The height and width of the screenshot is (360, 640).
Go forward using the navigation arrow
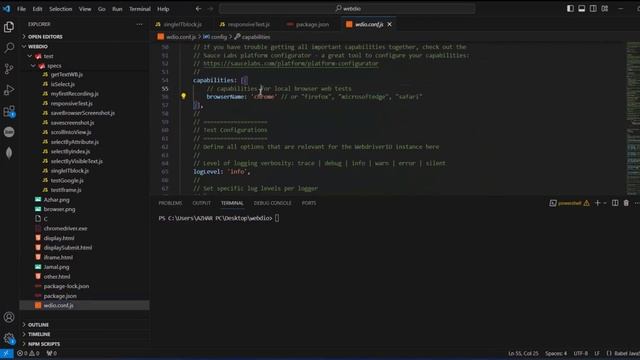210,9
